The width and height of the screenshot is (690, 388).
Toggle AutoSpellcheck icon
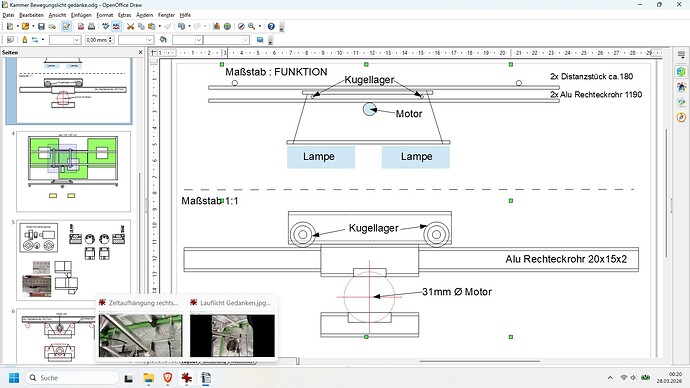(x=116, y=26)
